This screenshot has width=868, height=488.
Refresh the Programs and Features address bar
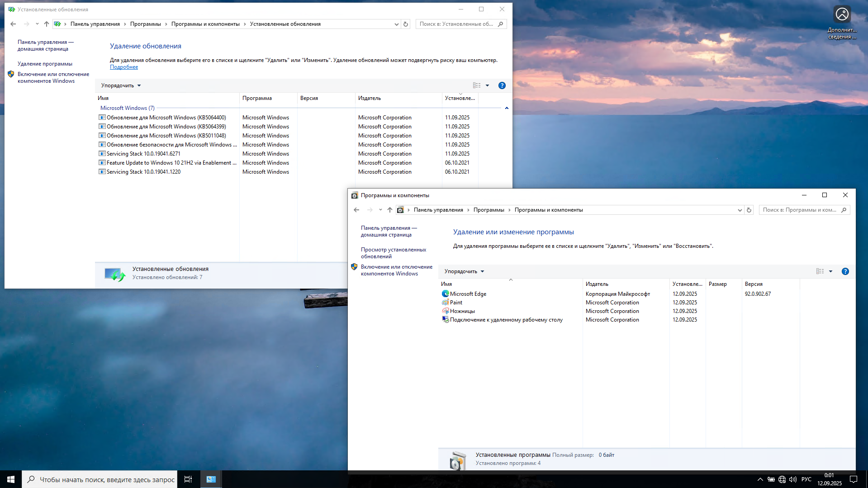click(x=749, y=210)
